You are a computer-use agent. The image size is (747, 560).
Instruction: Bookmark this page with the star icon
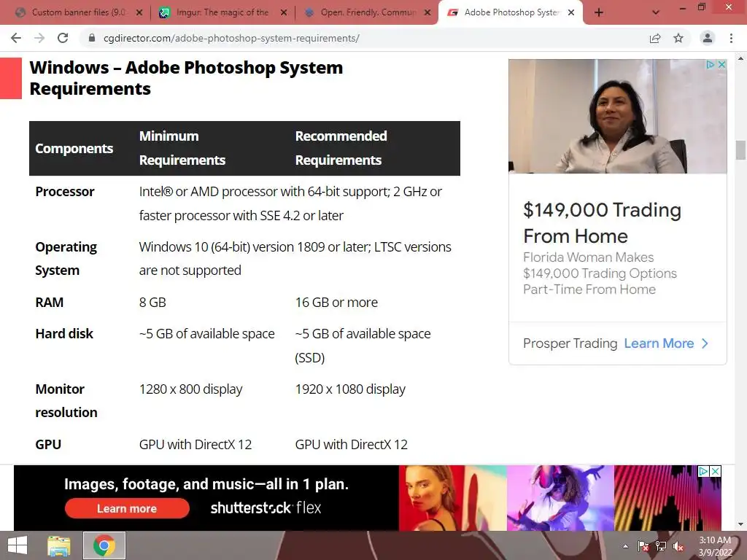point(678,38)
